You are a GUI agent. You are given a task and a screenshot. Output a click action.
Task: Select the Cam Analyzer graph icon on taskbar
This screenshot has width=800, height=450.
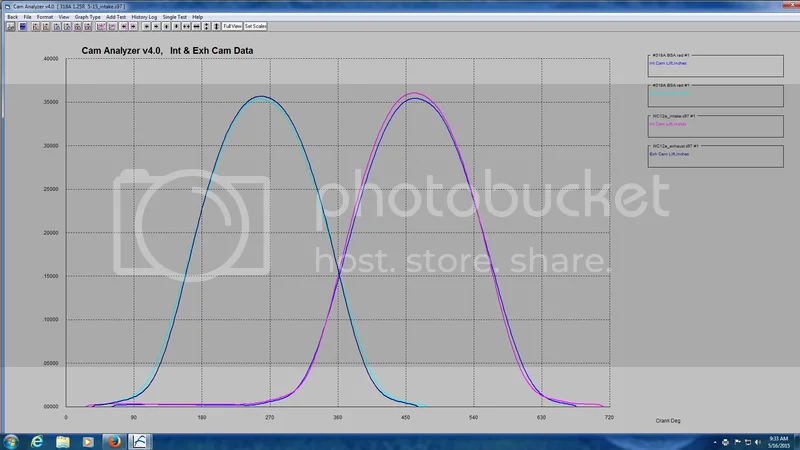(x=140, y=441)
